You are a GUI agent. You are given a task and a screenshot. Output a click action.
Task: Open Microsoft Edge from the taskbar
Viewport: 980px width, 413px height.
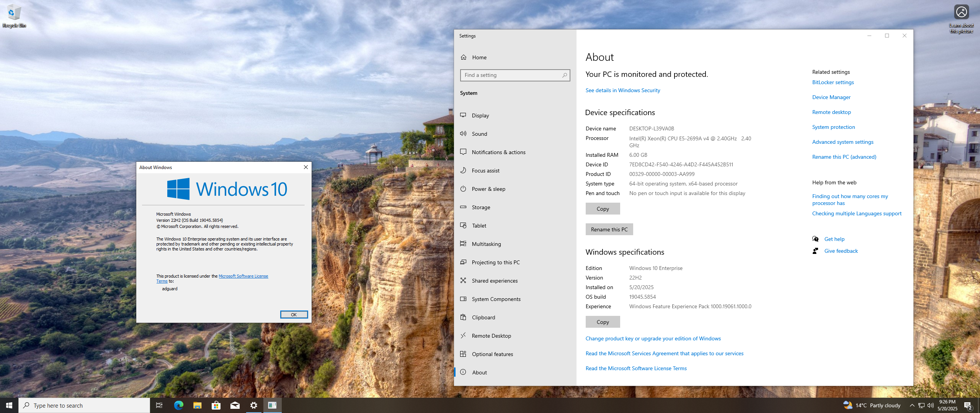pyautogui.click(x=178, y=405)
